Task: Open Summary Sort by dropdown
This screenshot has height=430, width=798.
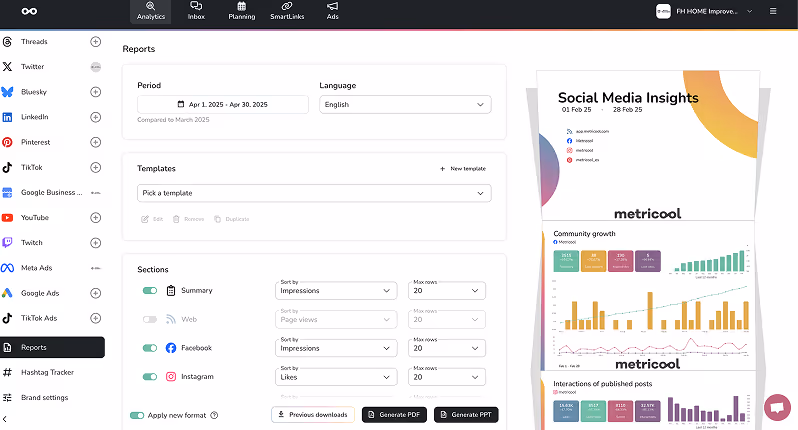Action: point(336,291)
